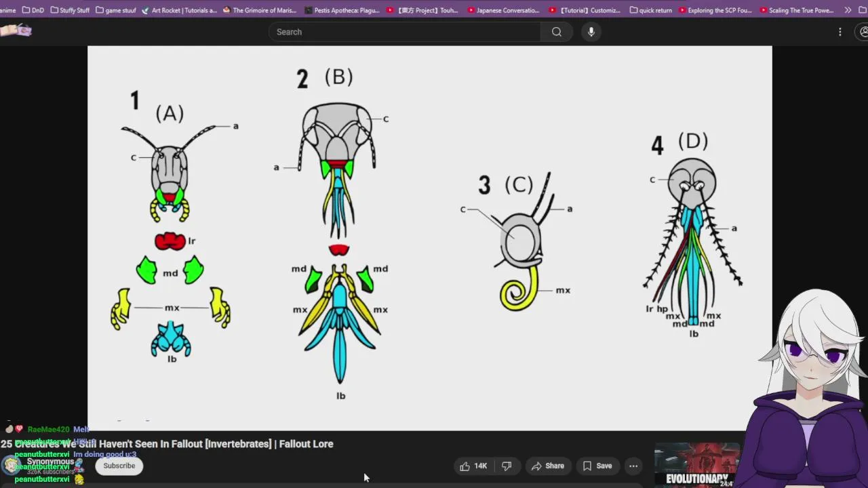This screenshot has height=488, width=868.
Task: Dislike the video with thumbs down
Action: [x=507, y=466]
